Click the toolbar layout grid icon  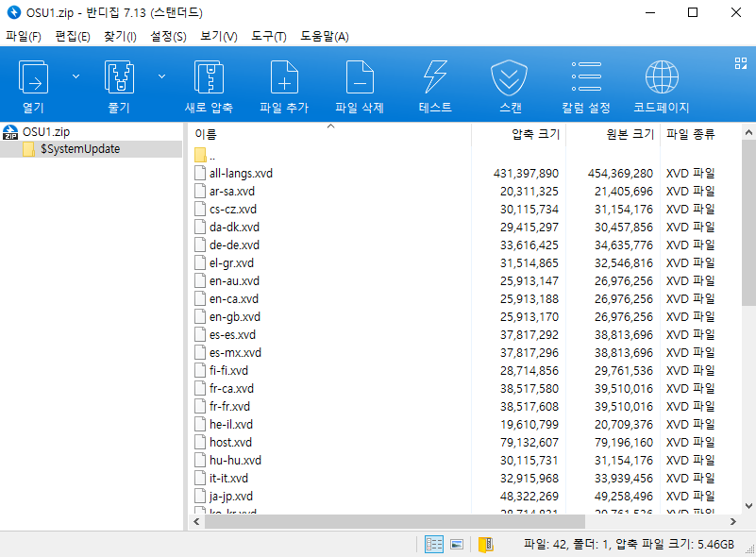pos(741,63)
